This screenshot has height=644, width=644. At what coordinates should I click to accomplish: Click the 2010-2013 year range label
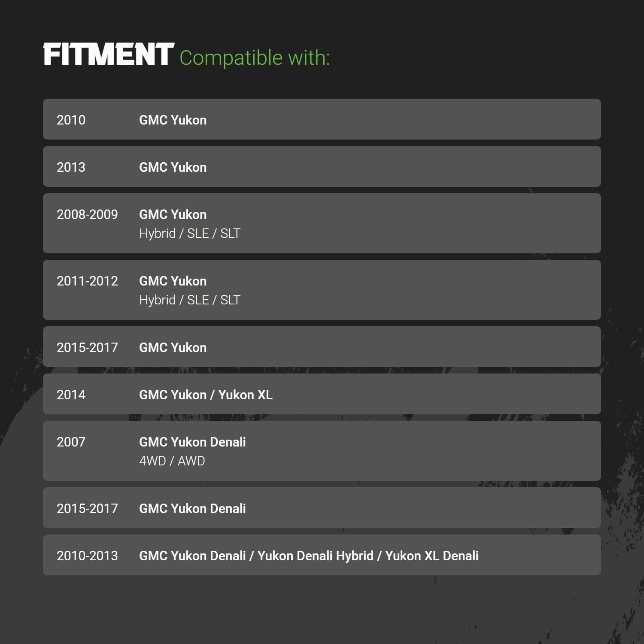coord(87,556)
